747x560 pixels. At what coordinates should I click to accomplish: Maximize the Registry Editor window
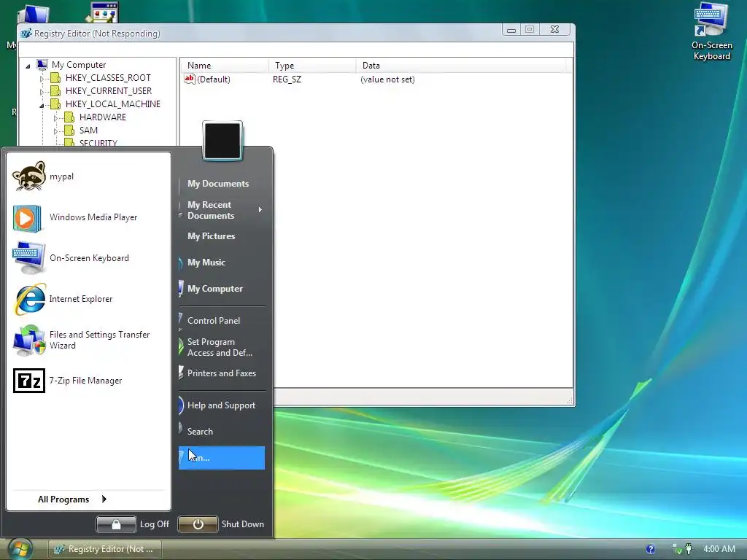[530, 30]
